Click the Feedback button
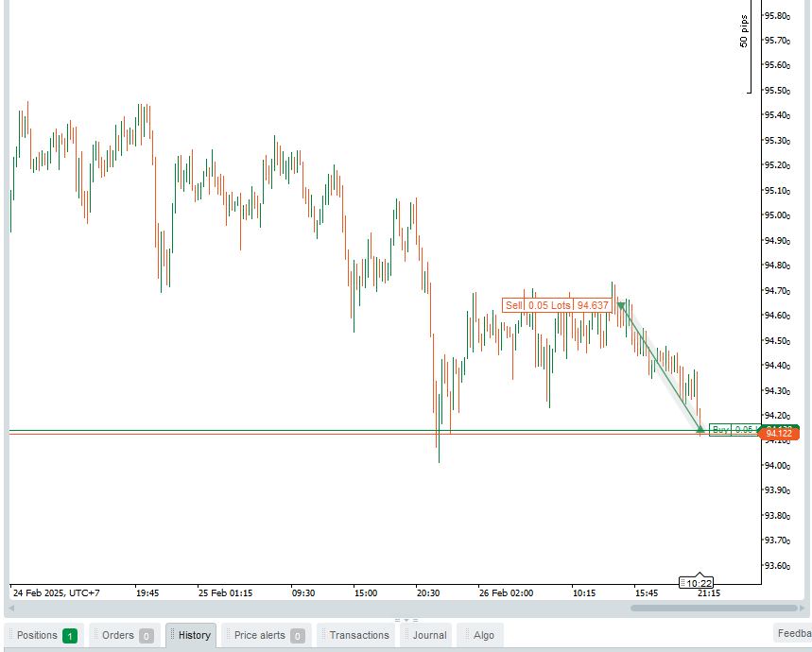Viewport: 812px width, 652px height. pos(792,633)
